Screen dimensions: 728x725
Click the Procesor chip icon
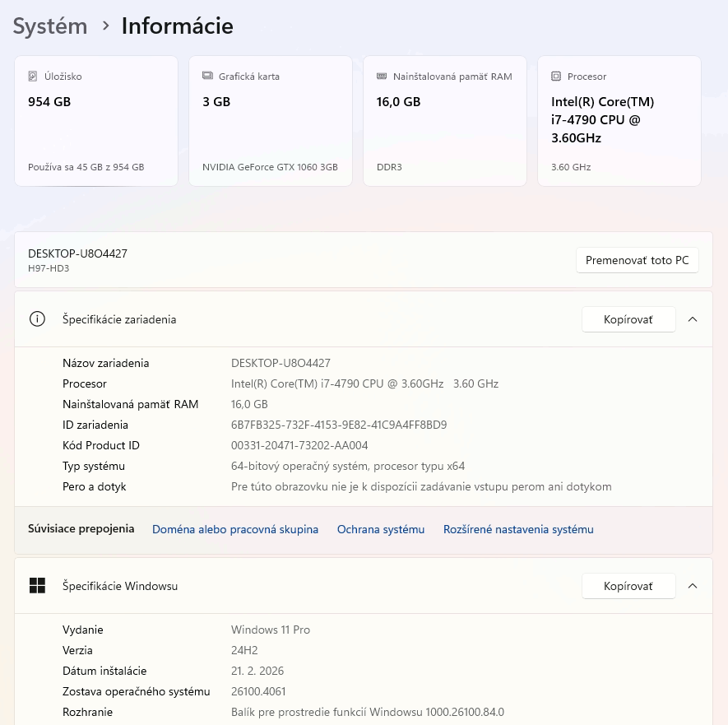click(x=557, y=77)
